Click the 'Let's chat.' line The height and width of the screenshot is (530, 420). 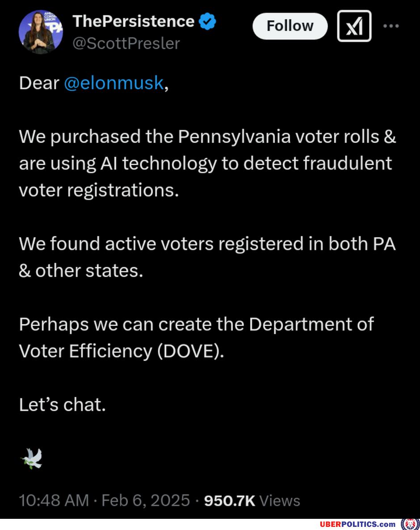tap(62, 405)
